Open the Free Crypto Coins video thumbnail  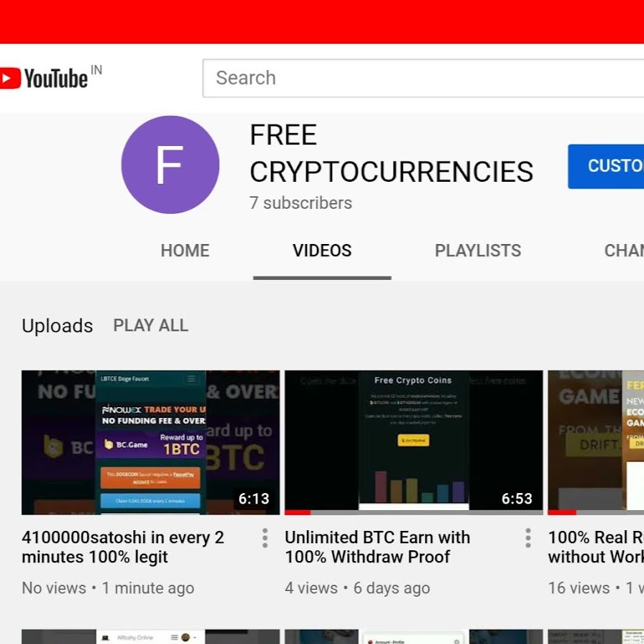[x=414, y=442]
